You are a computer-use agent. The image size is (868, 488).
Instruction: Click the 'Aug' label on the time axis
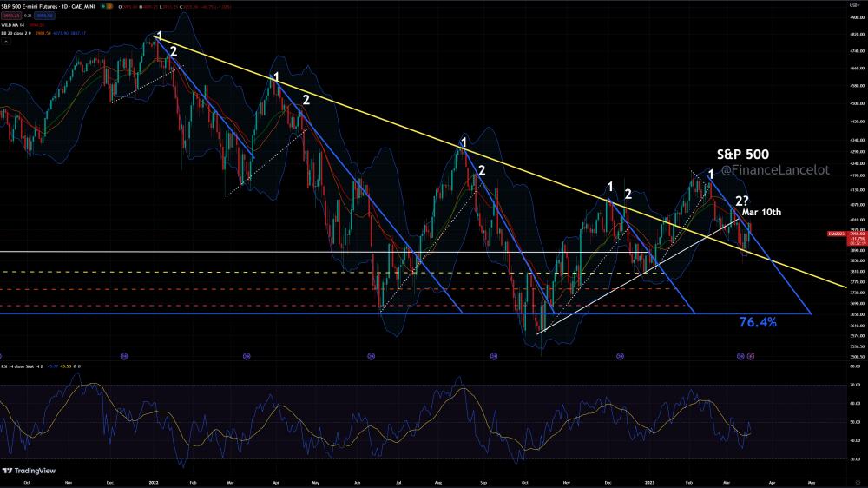click(x=438, y=483)
